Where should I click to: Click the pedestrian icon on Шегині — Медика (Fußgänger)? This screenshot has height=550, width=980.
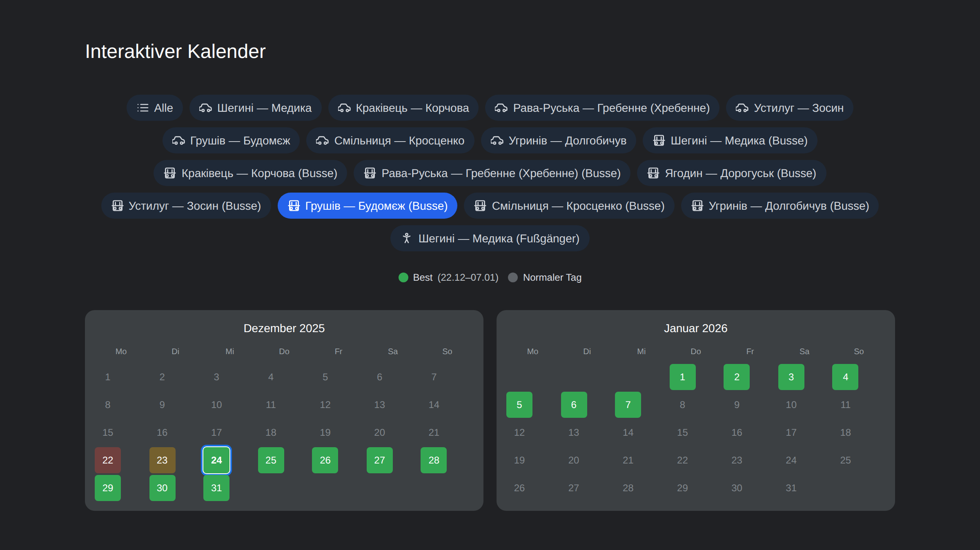pos(406,238)
